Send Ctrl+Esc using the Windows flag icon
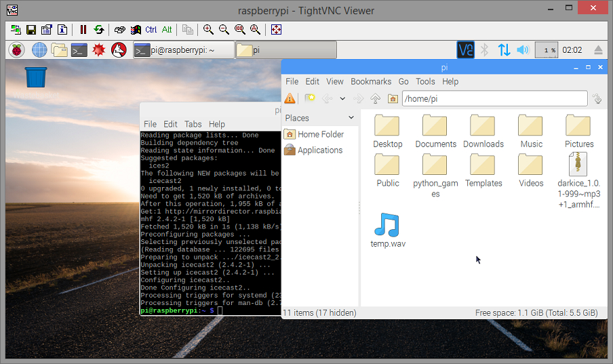Viewport: 613px width, 364px height. tap(135, 30)
